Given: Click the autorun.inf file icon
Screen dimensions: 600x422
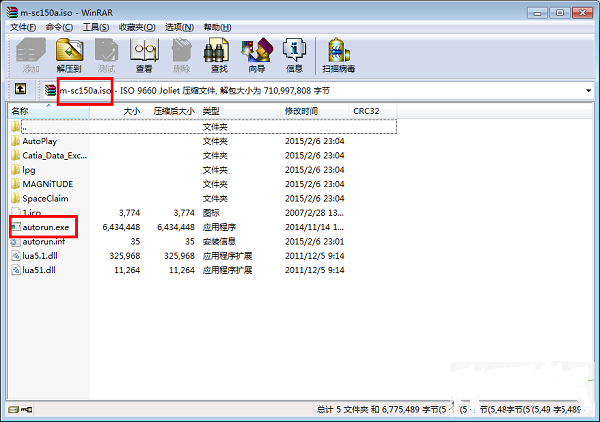Looking at the screenshot, I should [15, 242].
